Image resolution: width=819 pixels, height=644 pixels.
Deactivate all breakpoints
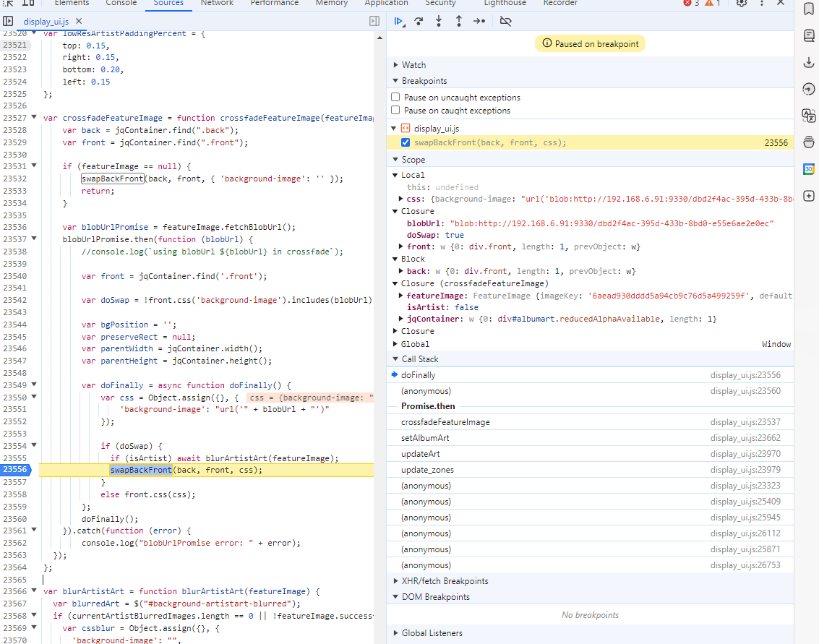[505, 22]
